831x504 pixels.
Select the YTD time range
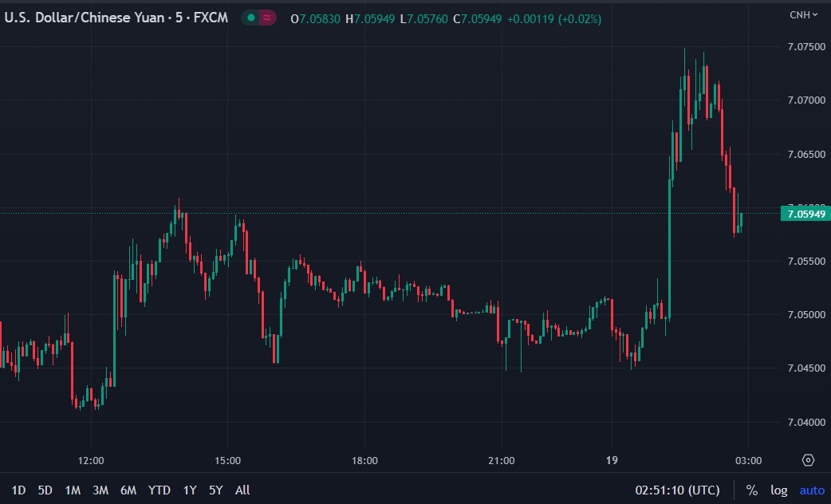pos(159,490)
